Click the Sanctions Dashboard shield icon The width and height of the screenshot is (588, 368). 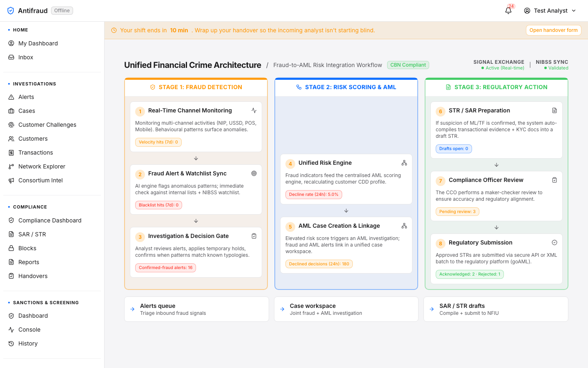[11, 316]
